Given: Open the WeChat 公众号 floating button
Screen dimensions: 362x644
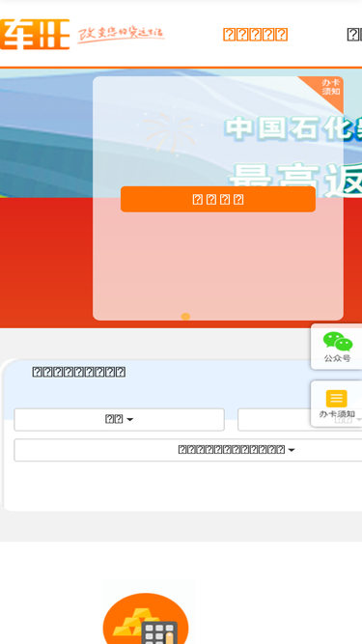Looking at the screenshot, I should tap(337, 347).
